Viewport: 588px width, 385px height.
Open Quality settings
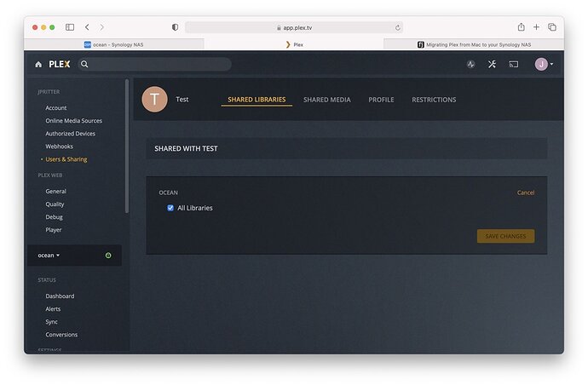pyautogui.click(x=55, y=204)
